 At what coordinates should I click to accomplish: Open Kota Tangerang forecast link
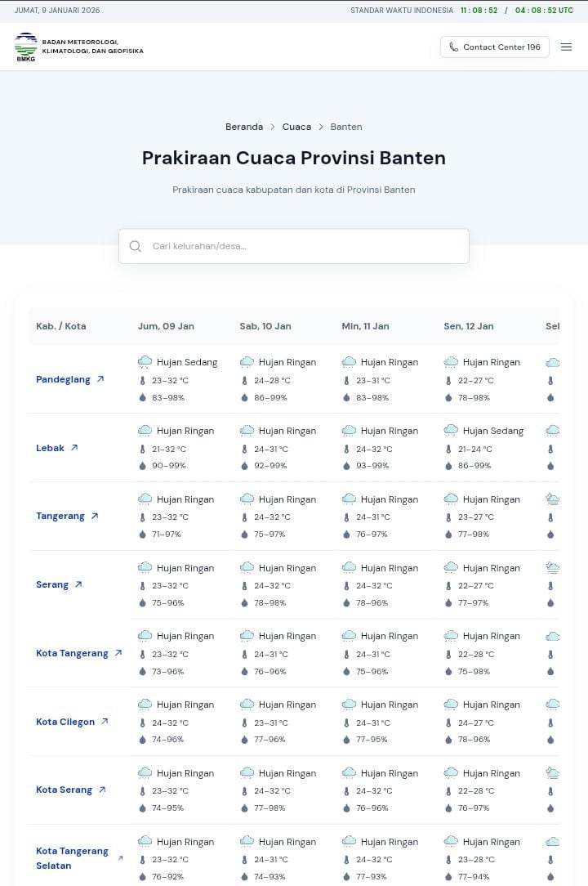[x=72, y=653]
